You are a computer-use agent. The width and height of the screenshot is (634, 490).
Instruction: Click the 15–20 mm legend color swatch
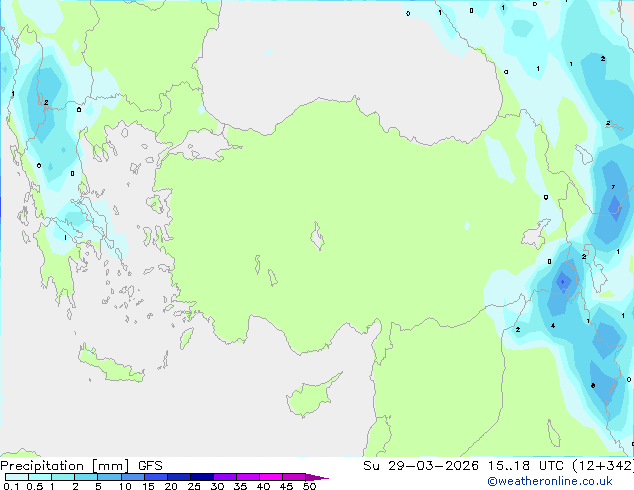click(x=156, y=477)
